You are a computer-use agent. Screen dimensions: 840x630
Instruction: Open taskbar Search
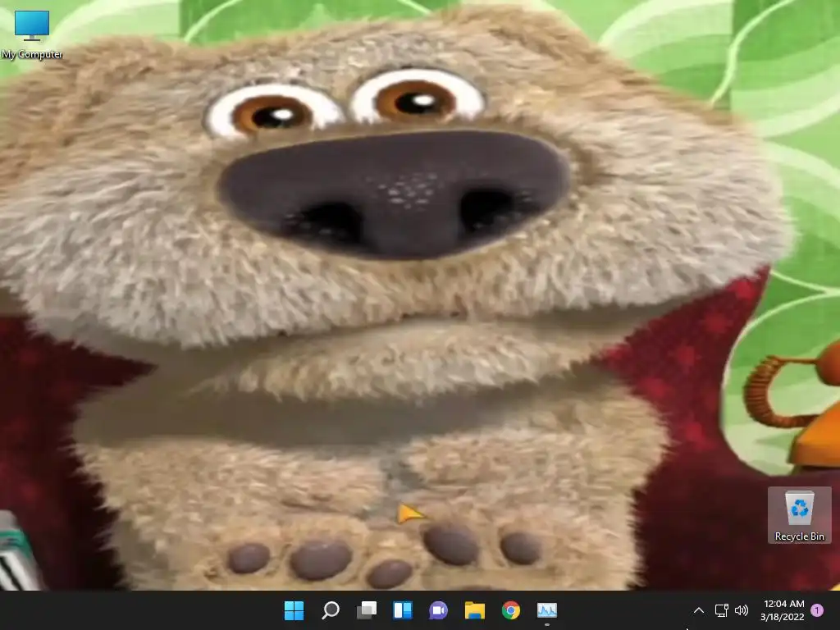330,610
